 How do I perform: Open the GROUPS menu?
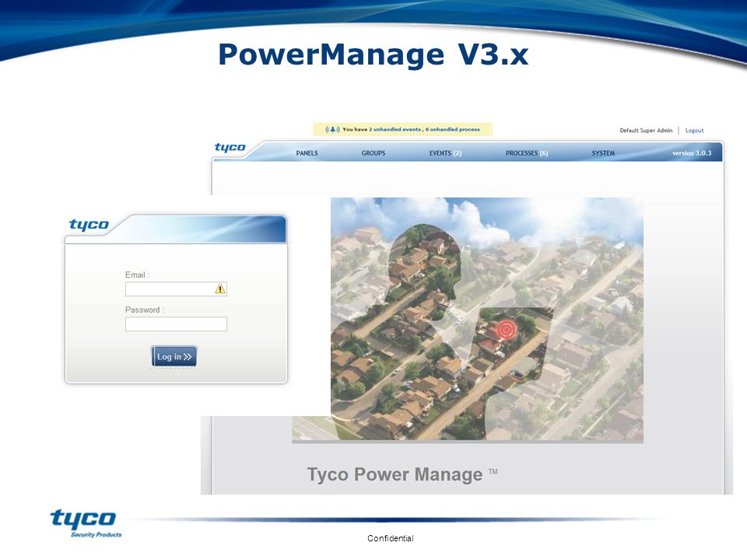point(373,153)
